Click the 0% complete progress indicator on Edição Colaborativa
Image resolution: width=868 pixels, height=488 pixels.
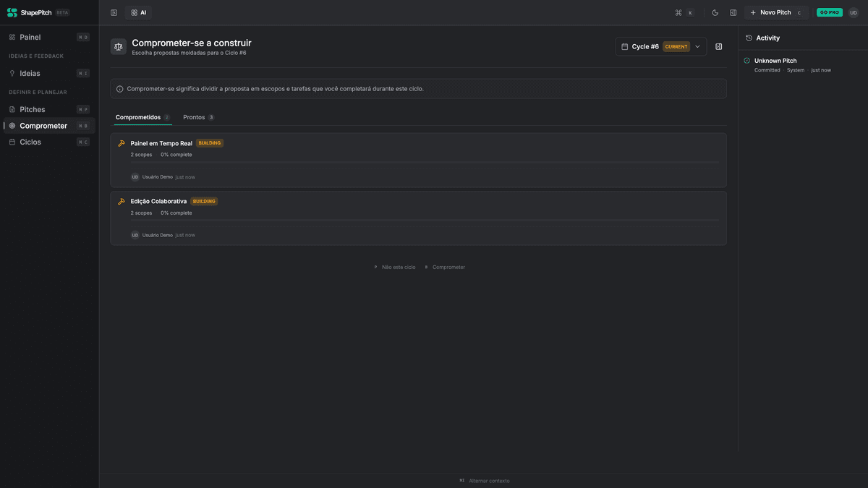pyautogui.click(x=176, y=213)
